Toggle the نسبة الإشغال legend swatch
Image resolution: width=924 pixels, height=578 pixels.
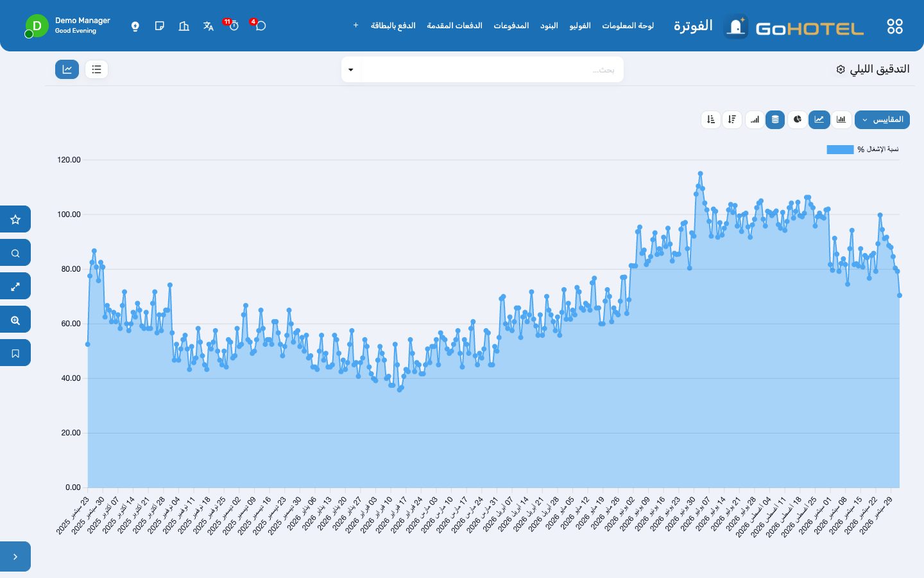[x=840, y=150]
